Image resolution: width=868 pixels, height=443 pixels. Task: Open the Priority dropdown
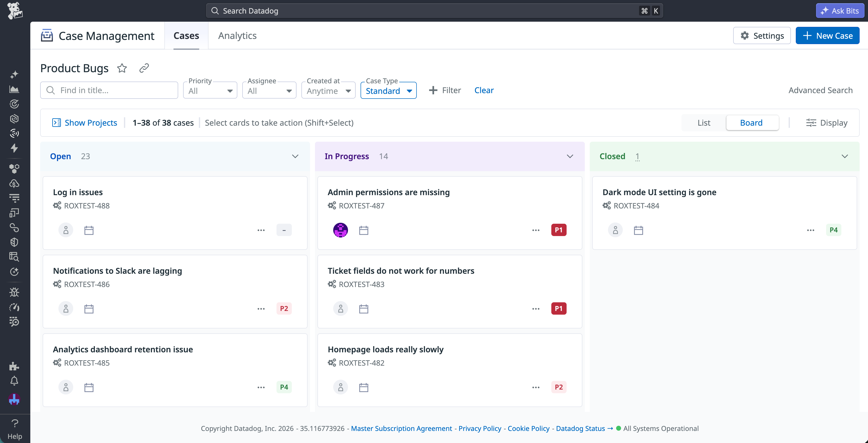pyautogui.click(x=210, y=90)
